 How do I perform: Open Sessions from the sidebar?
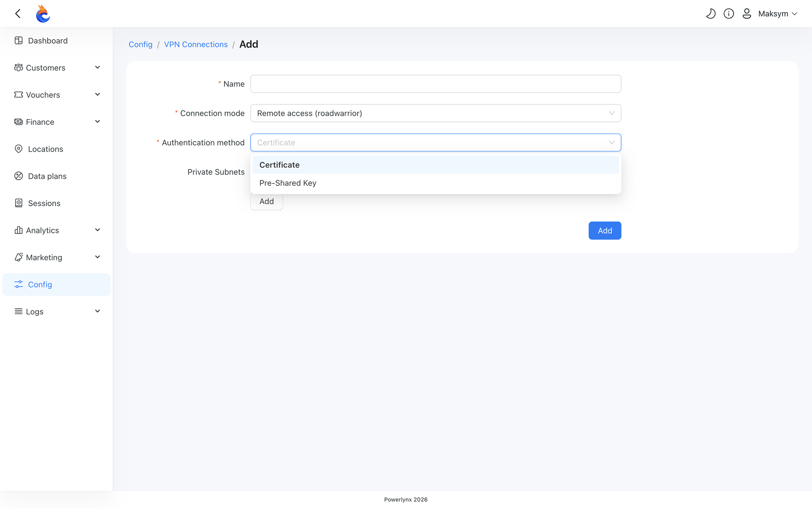tap(56, 203)
